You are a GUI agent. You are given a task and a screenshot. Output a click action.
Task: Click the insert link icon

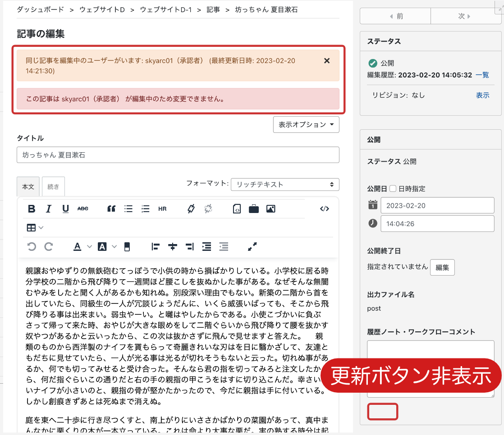pyautogui.click(x=191, y=208)
